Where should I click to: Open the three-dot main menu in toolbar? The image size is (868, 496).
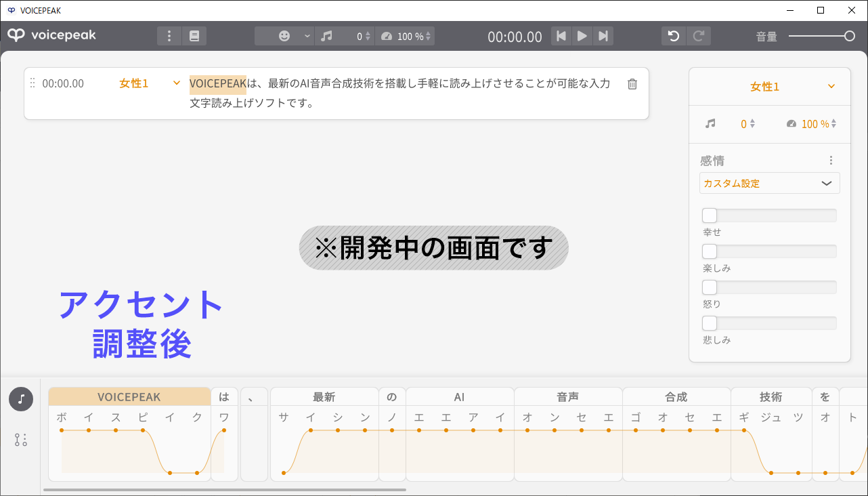[169, 36]
